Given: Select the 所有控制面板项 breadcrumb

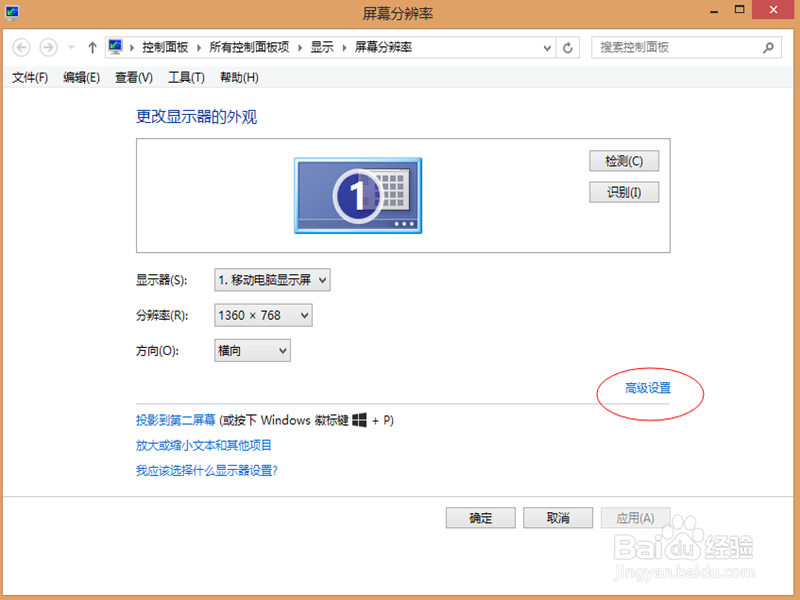Looking at the screenshot, I should [x=249, y=47].
